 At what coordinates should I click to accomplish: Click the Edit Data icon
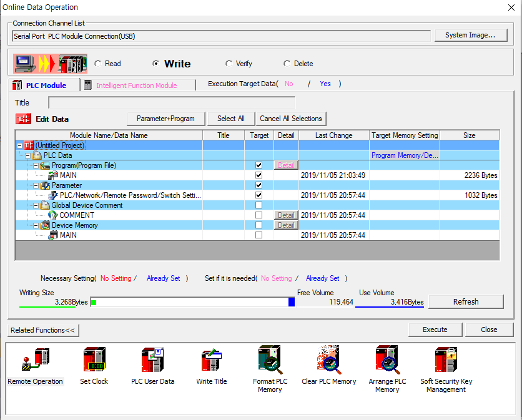pos(23,119)
